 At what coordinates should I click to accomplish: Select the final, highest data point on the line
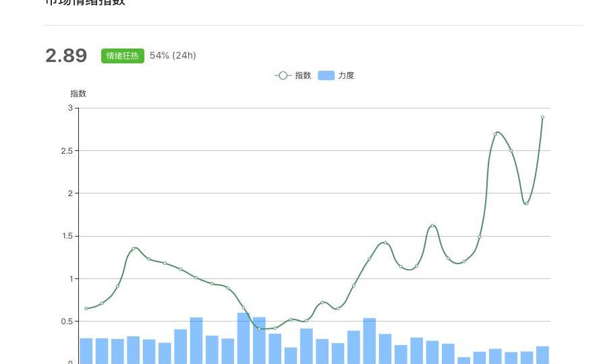pyautogui.click(x=542, y=117)
